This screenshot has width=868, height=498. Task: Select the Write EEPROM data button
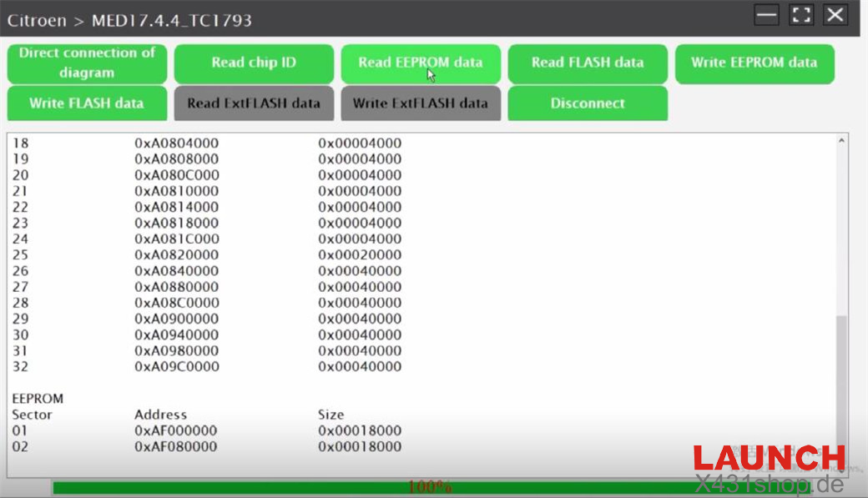(754, 63)
